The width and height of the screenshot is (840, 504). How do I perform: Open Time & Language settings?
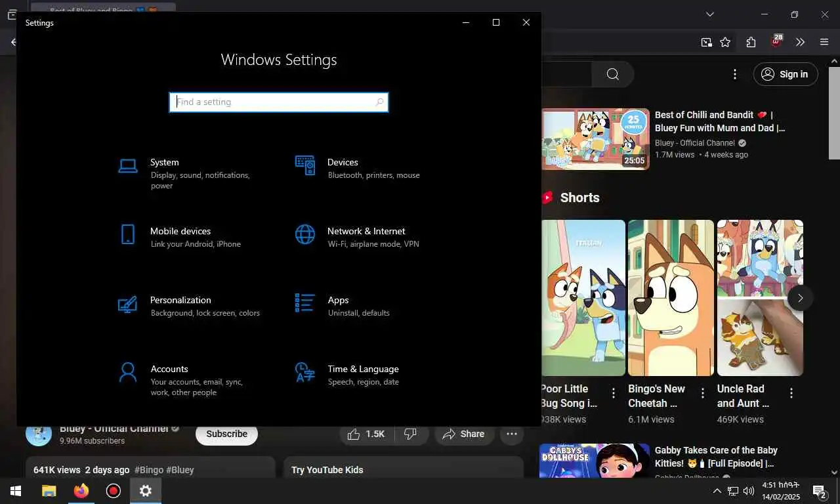pyautogui.click(x=367, y=375)
